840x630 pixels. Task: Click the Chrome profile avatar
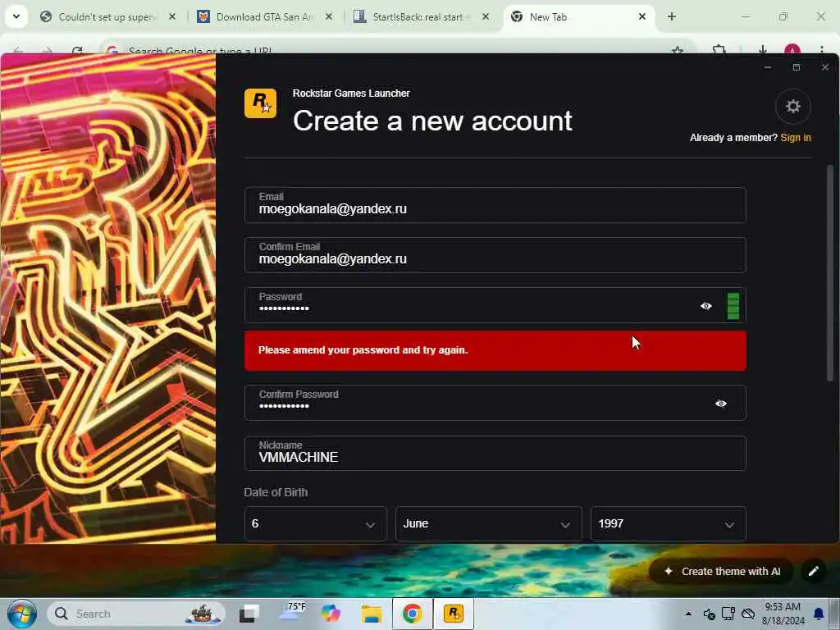792,51
